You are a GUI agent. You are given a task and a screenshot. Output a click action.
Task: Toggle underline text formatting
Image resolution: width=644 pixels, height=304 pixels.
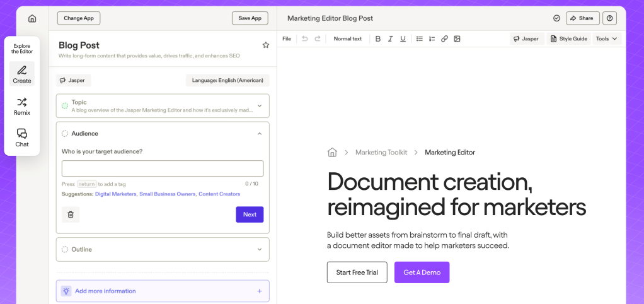coord(403,39)
